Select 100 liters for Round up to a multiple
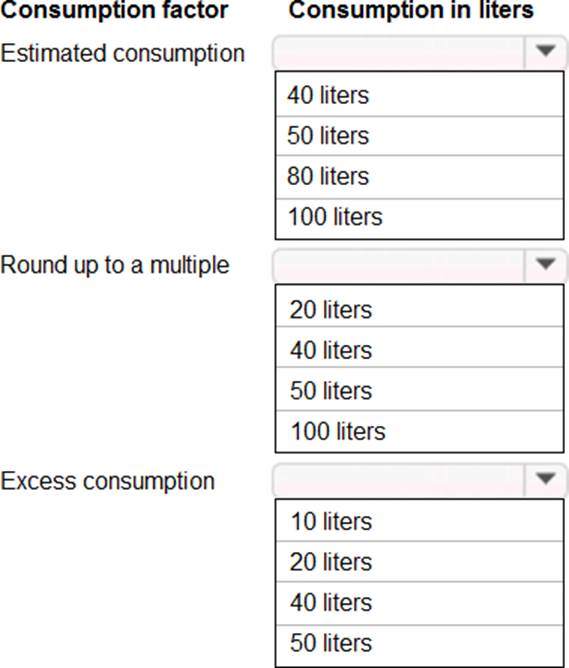Screen dimensions: 569x668 (x=420, y=431)
